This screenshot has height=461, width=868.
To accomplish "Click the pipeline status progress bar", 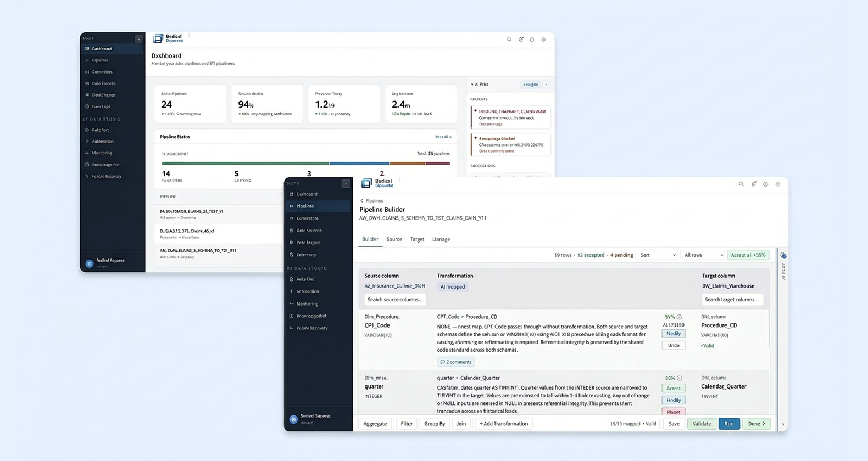I will click(x=305, y=164).
